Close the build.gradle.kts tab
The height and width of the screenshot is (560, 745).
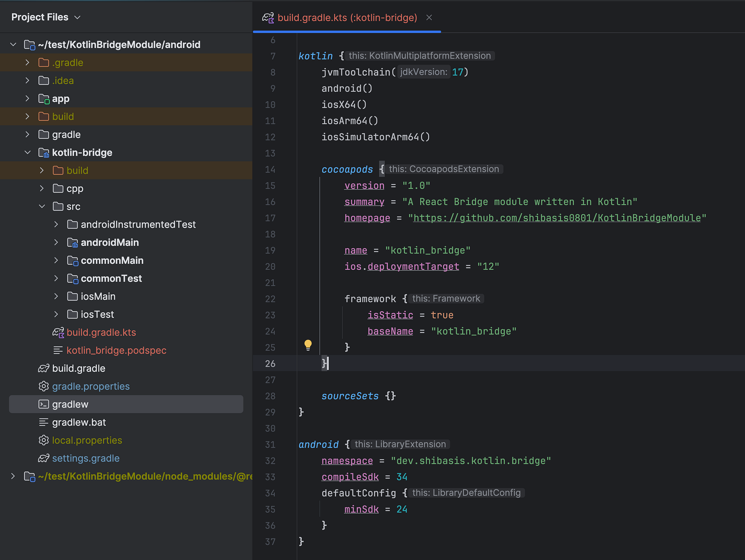click(429, 18)
